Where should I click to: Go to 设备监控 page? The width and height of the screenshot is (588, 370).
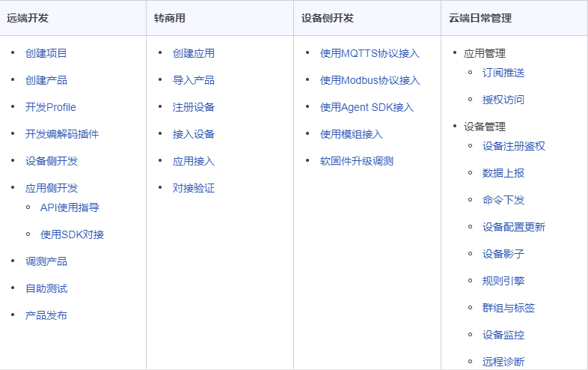pos(503,335)
